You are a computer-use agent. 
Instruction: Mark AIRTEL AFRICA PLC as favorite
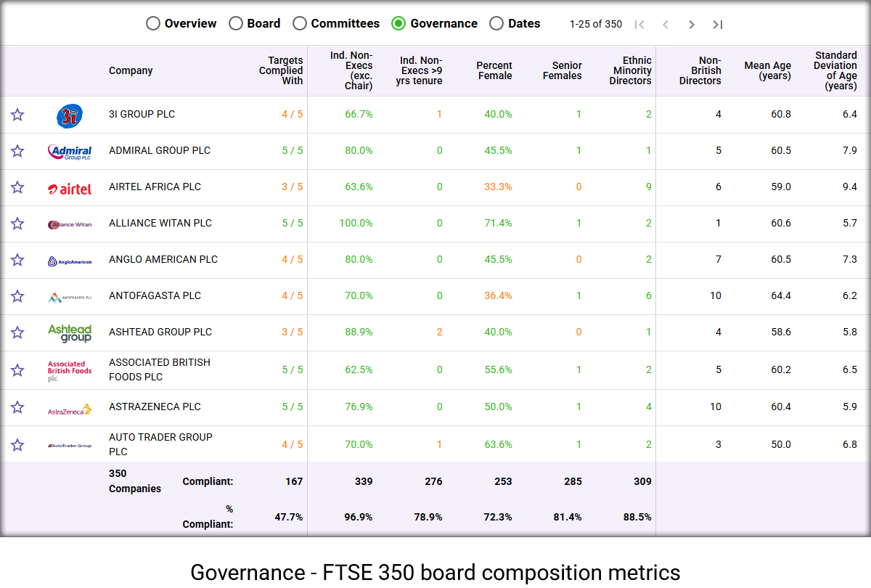point(17,187)
